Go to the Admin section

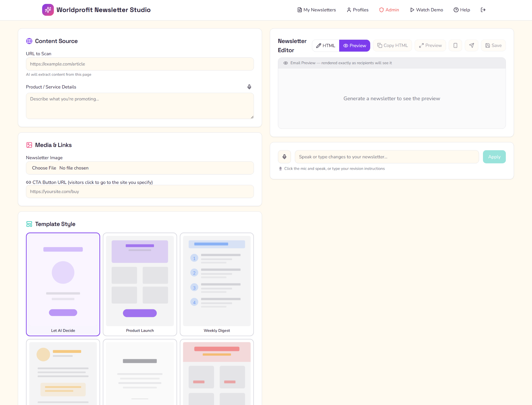click(x=389, y=10)
